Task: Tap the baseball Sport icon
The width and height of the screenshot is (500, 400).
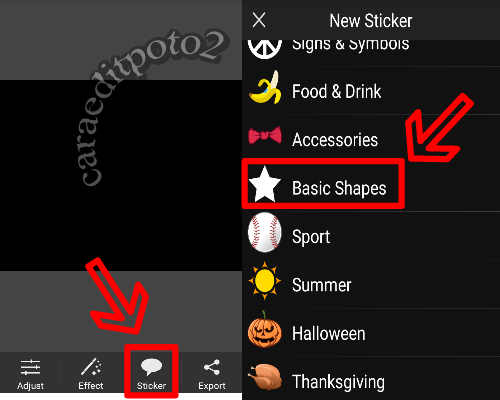Action: pyautogui.click(x=265, y=232)
